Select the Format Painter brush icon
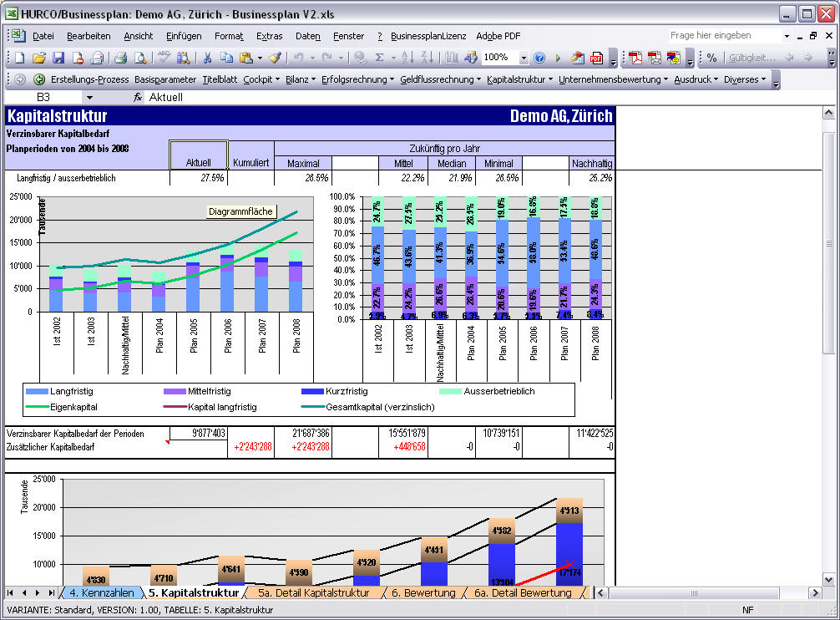This screenshot has width=840, height=620. click(x=275, y=58)
